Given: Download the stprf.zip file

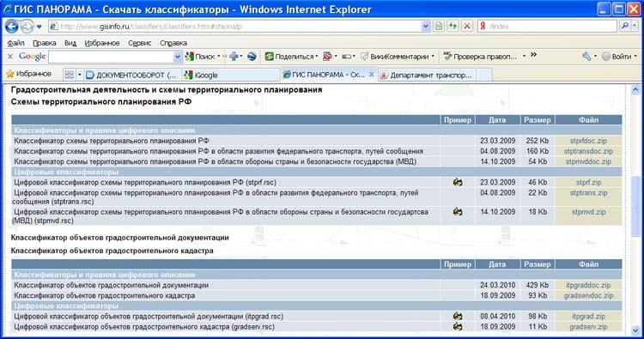Looking at the screenshot, I should click(588, 182).
